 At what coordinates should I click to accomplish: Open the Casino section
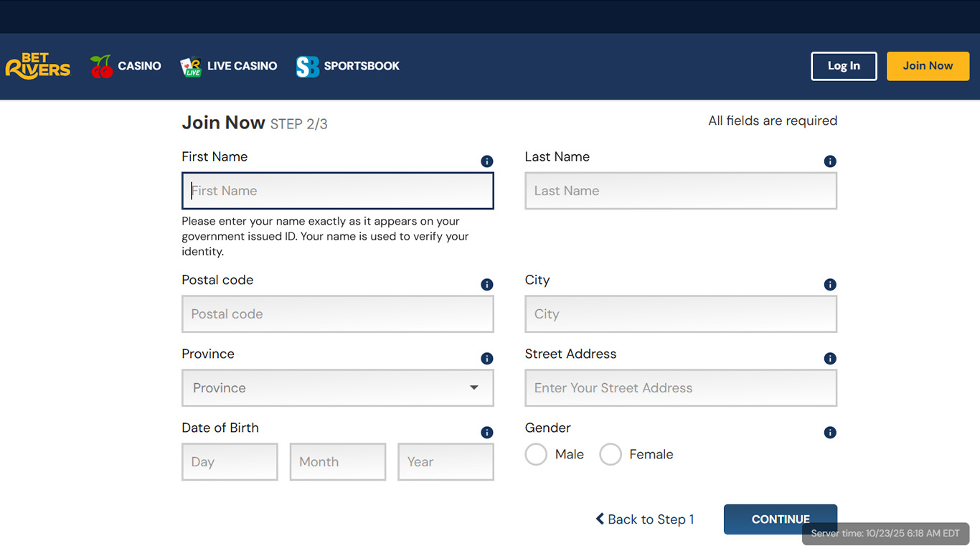[126, 66]
